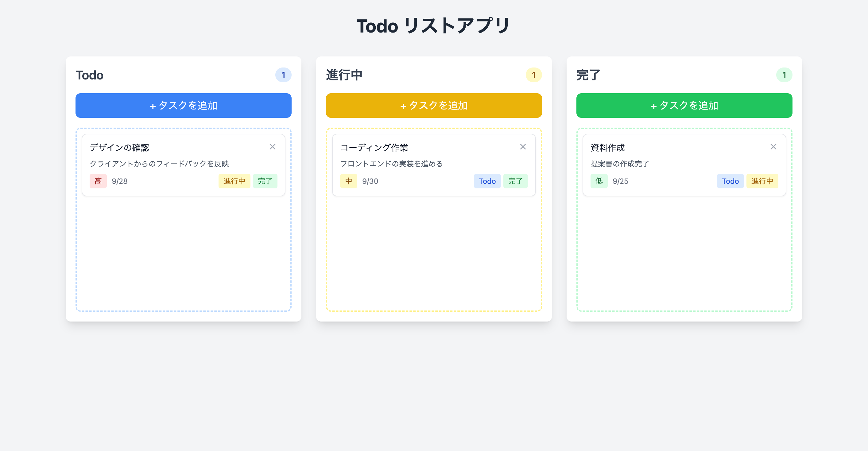Delete the 資料作成 task card

click(x=773, y=147)
